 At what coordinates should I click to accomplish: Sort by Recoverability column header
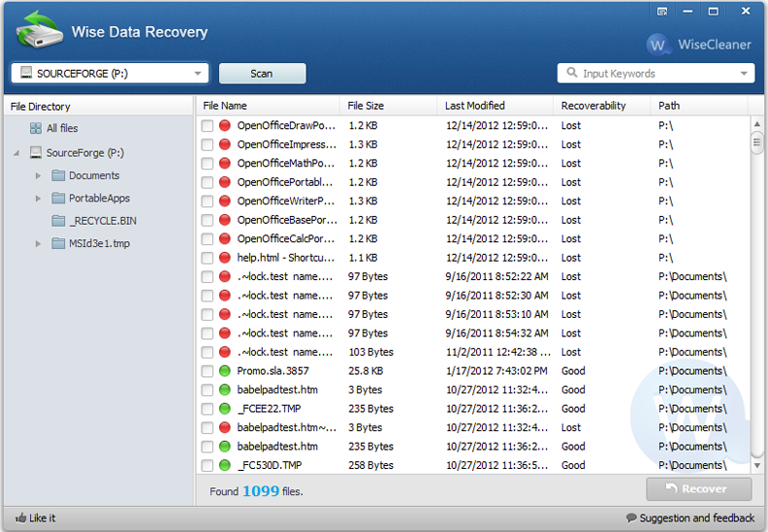602,106
